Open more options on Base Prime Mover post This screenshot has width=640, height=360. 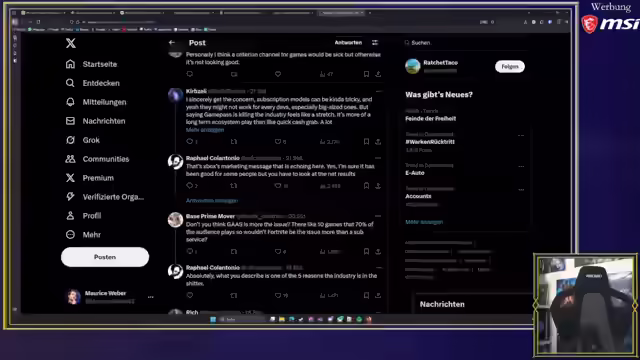378,216
